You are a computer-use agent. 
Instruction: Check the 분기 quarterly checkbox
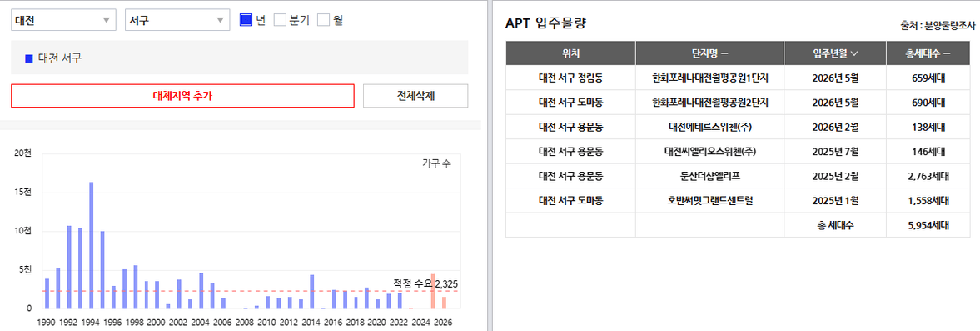tap(280, 20)
